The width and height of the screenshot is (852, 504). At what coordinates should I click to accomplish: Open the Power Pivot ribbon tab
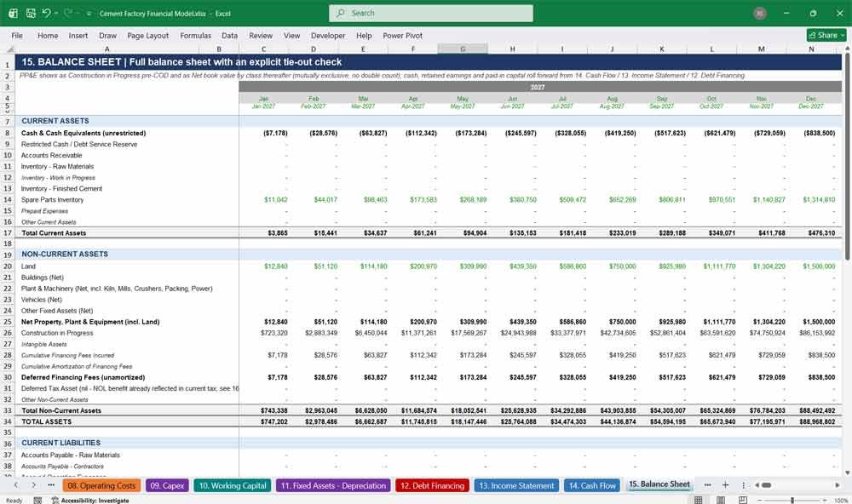[x=403, y=35]
